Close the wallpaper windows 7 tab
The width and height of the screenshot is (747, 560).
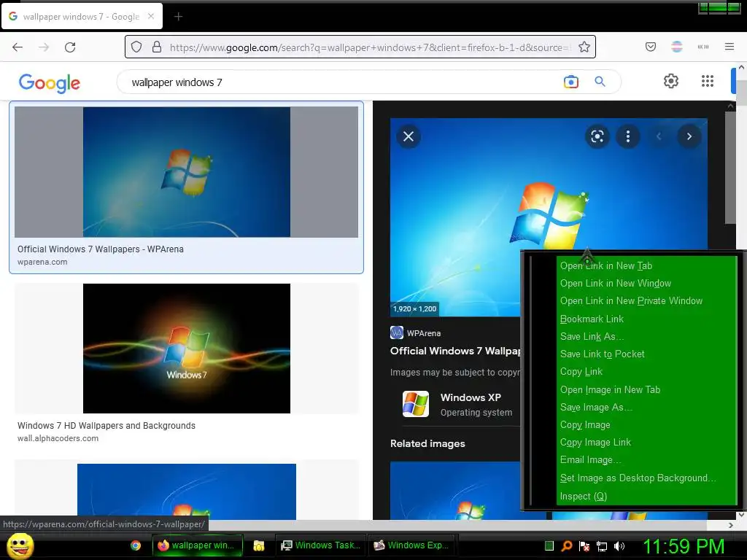coord(151,16)
